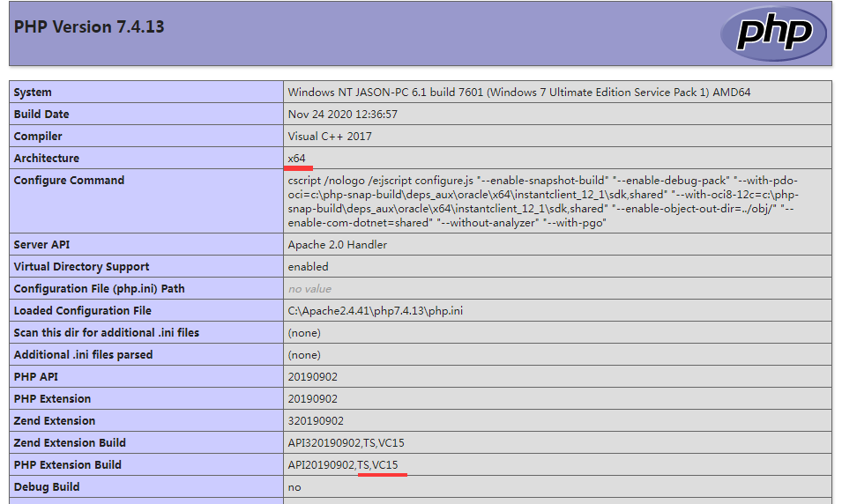
Task: Click the '320190902' value
Action: 316,421
